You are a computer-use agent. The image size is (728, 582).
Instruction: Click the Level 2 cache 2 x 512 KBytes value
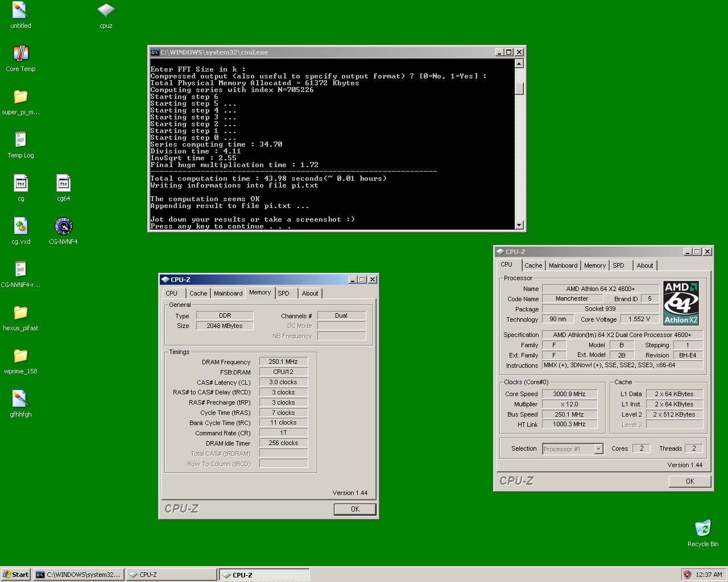click(x=674, y=414)
